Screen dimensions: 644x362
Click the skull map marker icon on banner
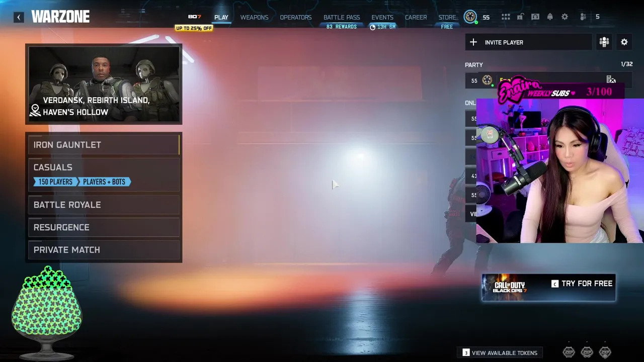tap(35, 111)
